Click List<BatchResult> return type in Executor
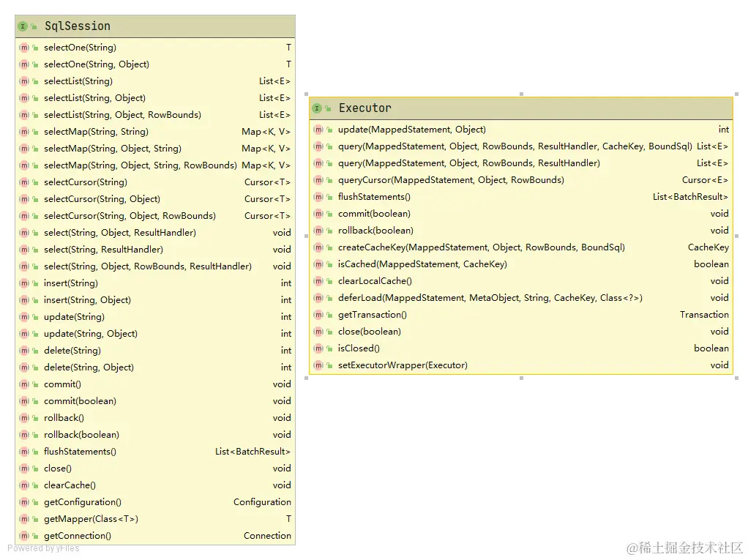Viewport: 748px width, 560px height. click(690, 197)
